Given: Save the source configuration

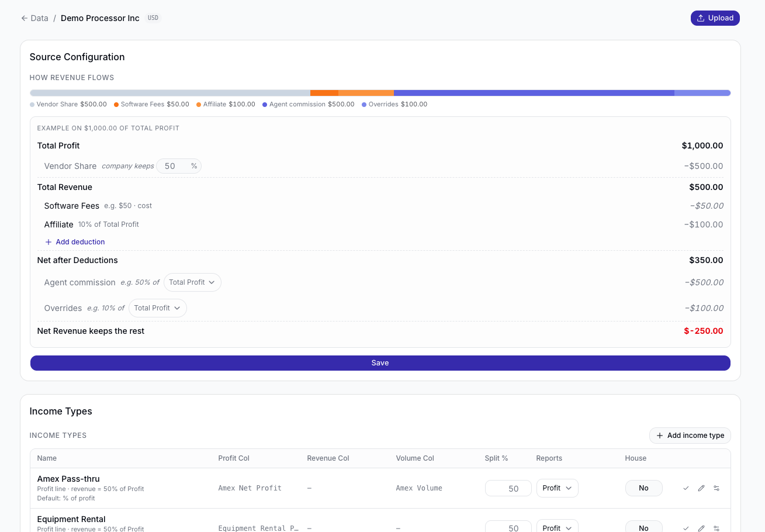Looking at the screenshot, I should [x=380, y=363].
